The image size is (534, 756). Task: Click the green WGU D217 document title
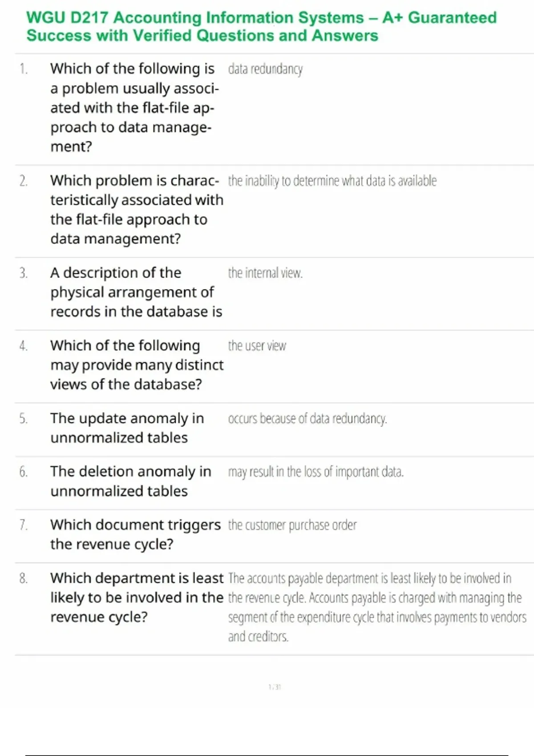pos(262,26)
